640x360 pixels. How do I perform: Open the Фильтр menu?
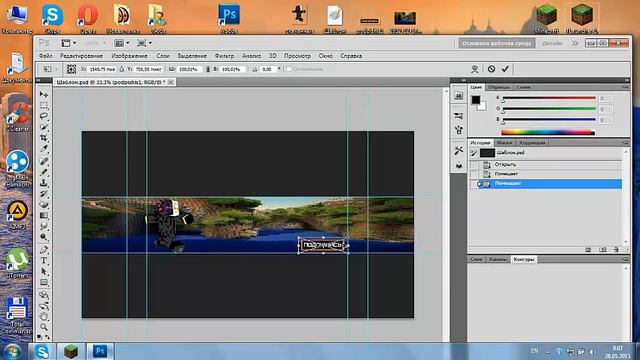[x=224, y=56]
